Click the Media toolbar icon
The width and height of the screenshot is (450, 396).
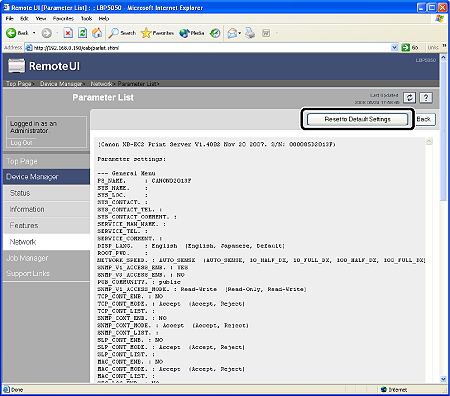[184, 33]
